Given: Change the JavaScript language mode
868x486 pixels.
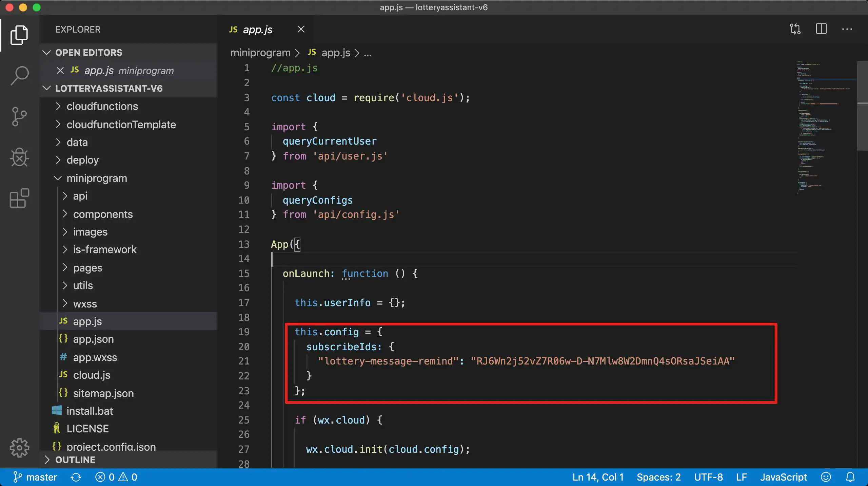Looking at the screenshot, I should tap(783, 477).
